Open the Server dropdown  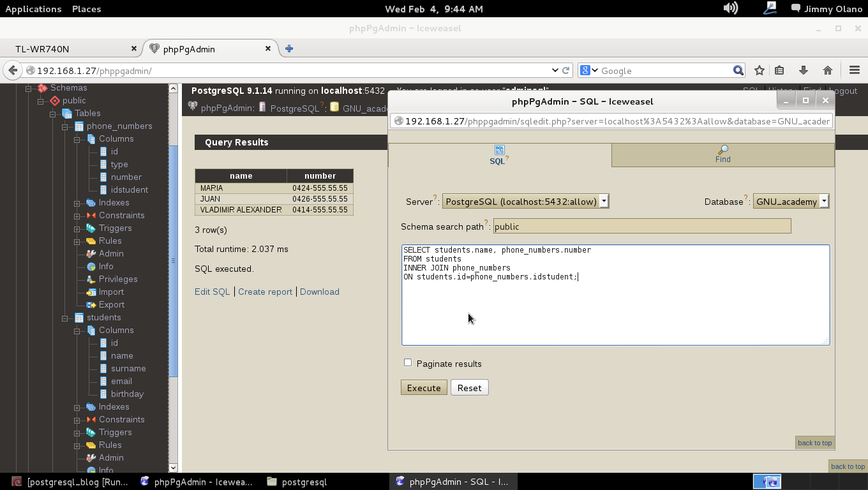click(x=525, y=202)
